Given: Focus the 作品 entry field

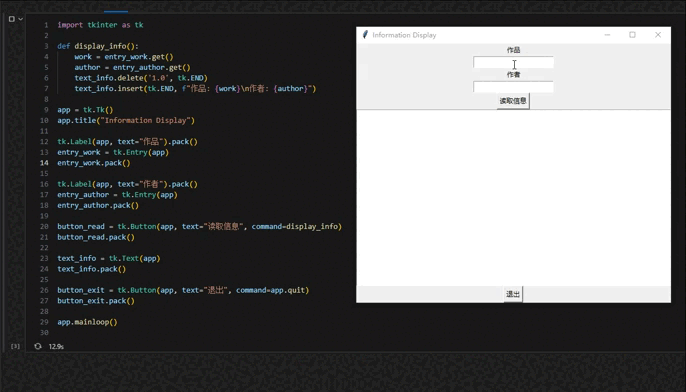Looking at the screenshot, I should tap(513, 63).
